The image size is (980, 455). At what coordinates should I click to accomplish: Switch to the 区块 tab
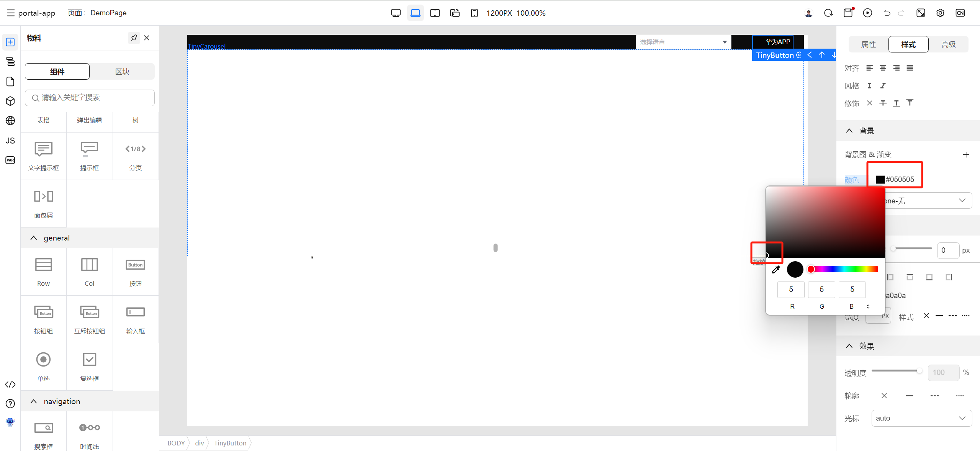(122, 72)
